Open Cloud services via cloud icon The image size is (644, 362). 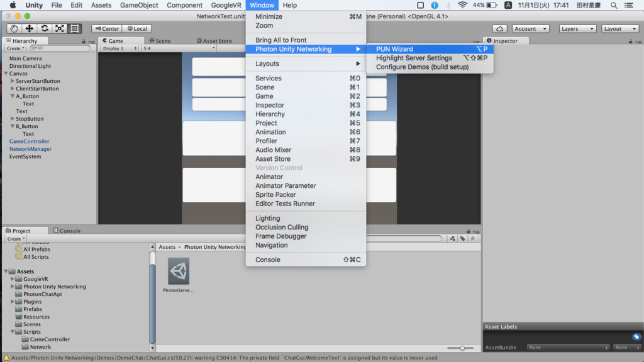500,29
